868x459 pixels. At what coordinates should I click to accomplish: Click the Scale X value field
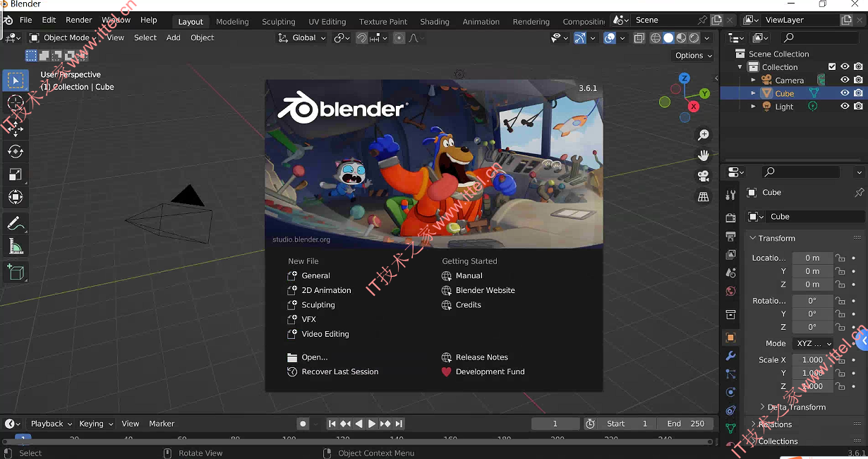coord(812,360)
